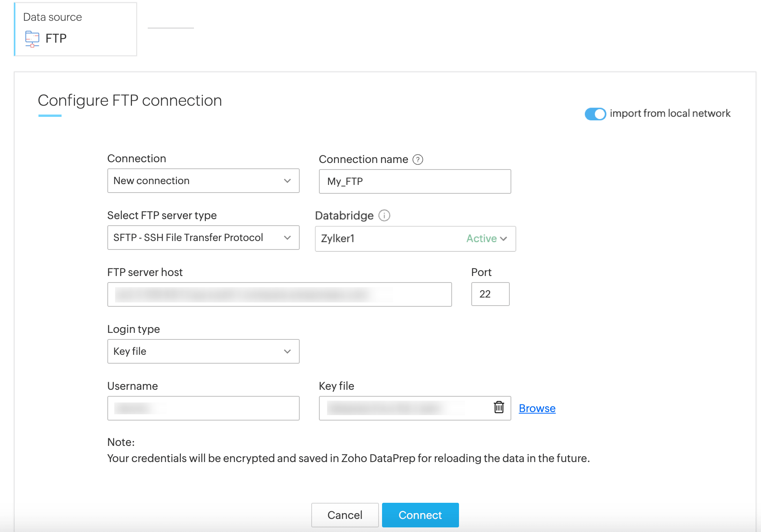Click the Username input field

[203, 408]
